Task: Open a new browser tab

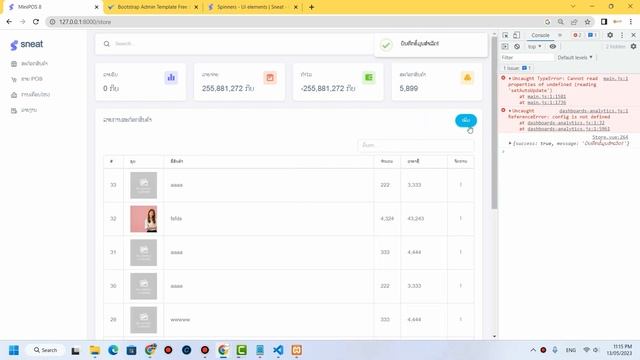Action: (311, 7)
